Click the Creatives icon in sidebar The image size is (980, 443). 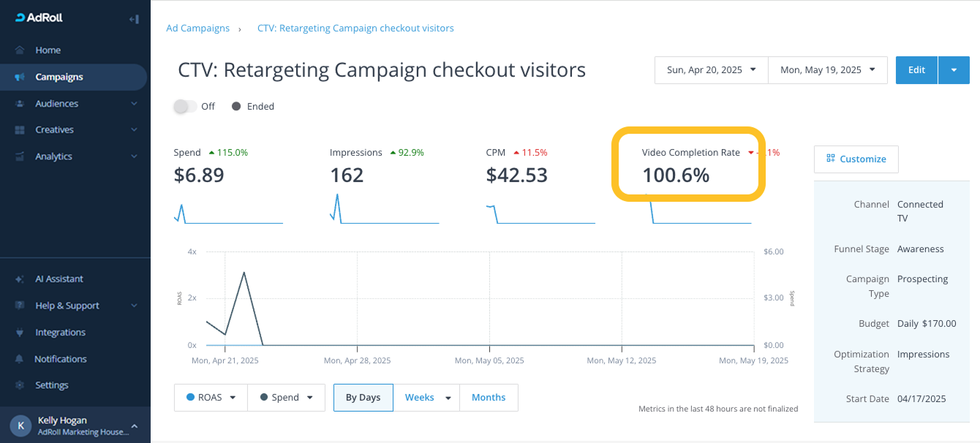click(x=20, y=130)
